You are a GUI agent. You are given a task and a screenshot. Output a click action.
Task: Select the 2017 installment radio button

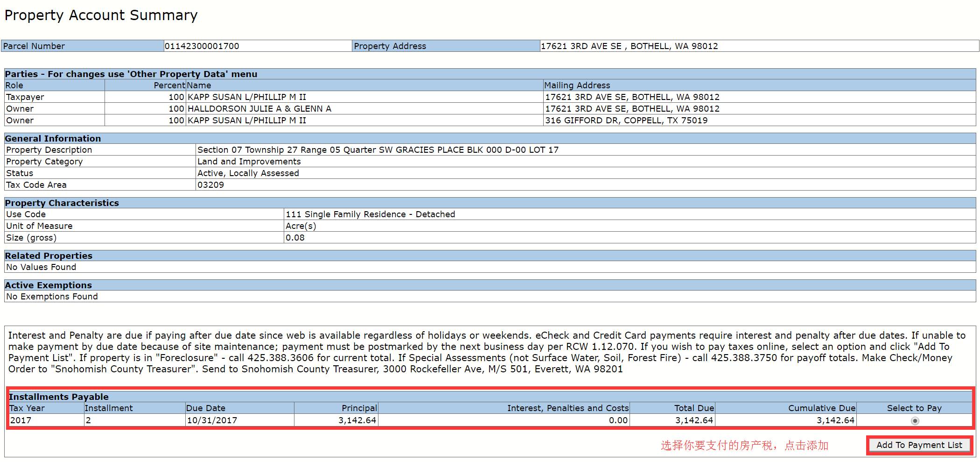point(915,420)
